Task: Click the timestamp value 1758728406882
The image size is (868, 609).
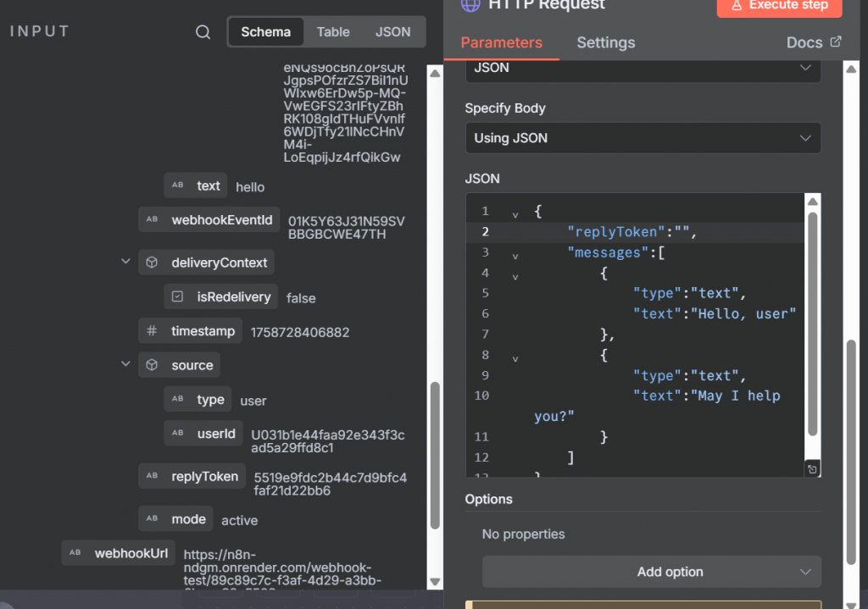Action: tap(300, 332)
